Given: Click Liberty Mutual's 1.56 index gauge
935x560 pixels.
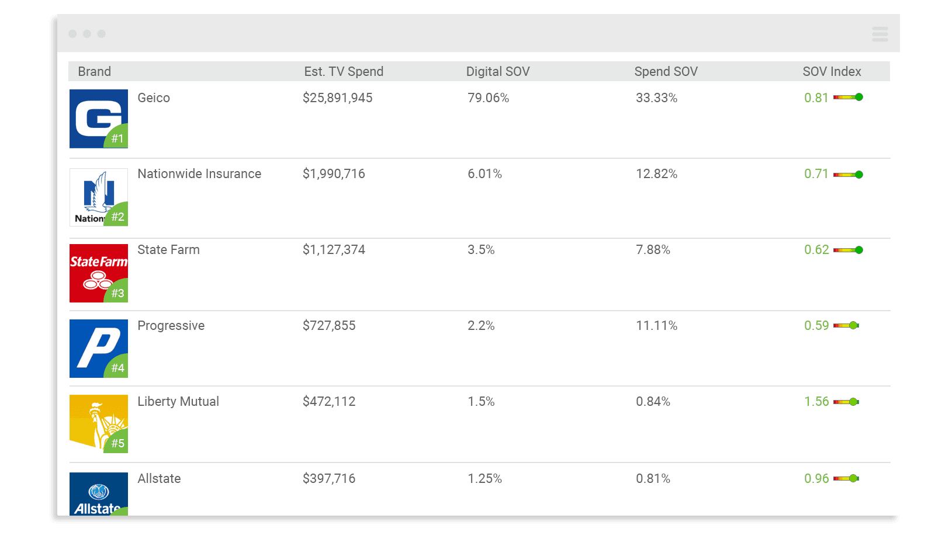Looking at the screenshot, I should 846,402.
